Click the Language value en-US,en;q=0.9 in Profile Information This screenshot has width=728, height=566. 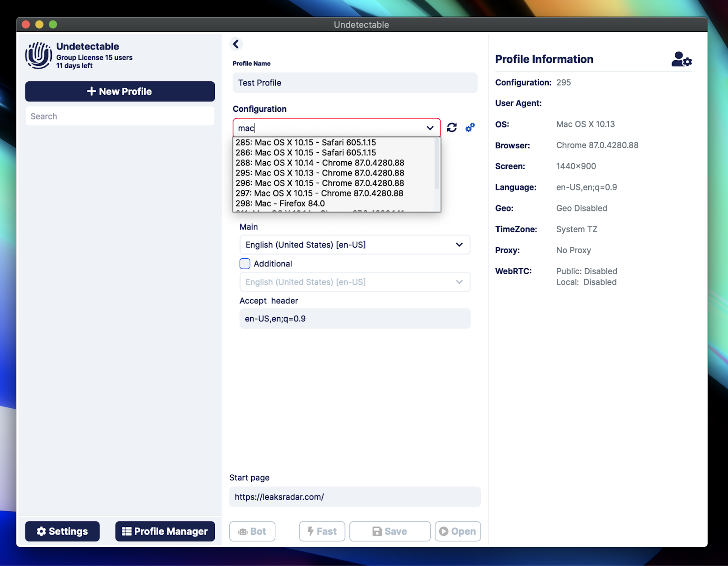tap(586, 187)
